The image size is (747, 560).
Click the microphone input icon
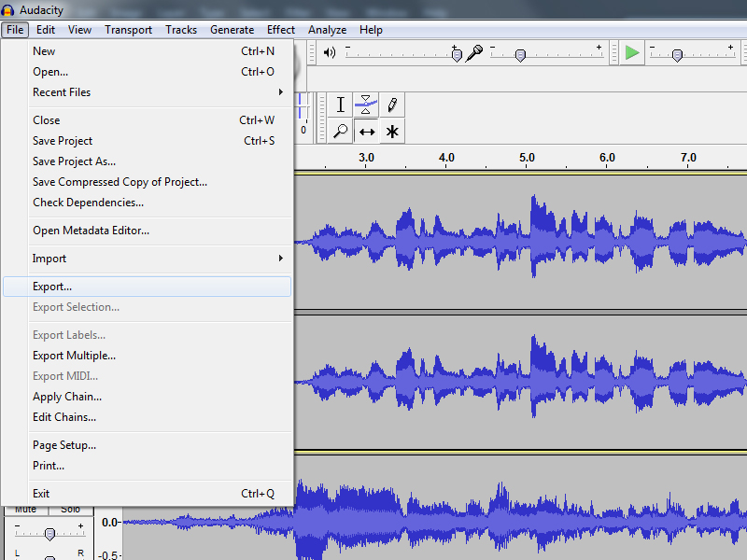click(474, 53)
